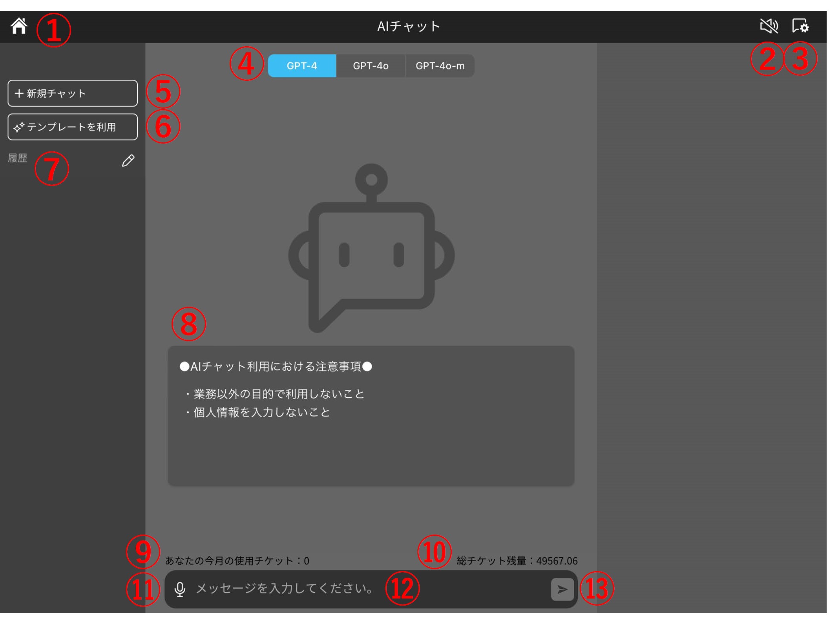Click the AIチャット title in header
This screenshot has width=840, height=635.
408,26
